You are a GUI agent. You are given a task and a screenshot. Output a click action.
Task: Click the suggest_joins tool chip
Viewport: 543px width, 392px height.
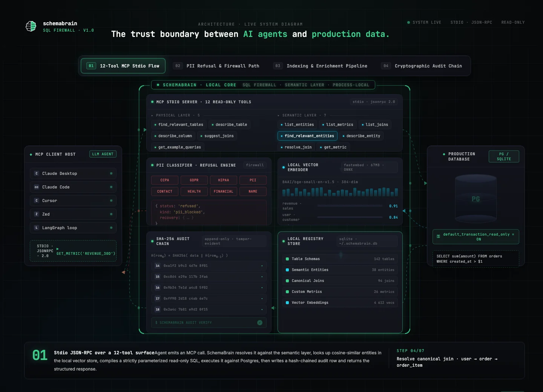click(217, 136)
